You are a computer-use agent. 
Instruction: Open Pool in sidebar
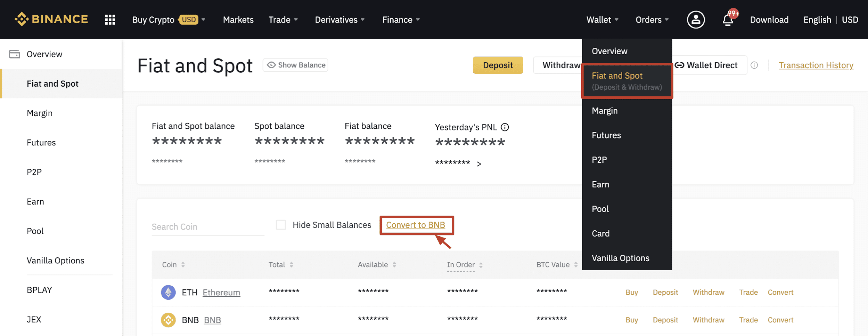pos(61,231)
